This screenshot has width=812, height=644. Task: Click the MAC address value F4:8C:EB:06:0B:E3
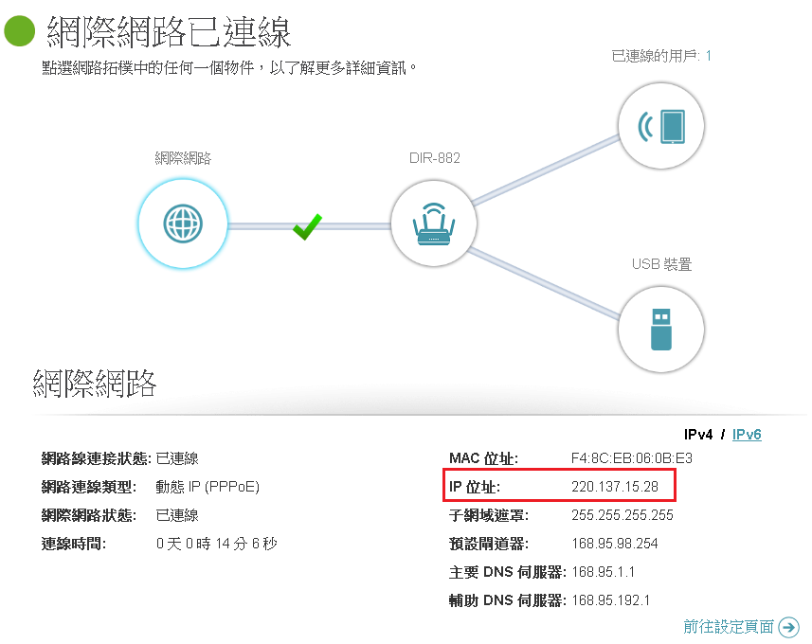coord(632,459)
